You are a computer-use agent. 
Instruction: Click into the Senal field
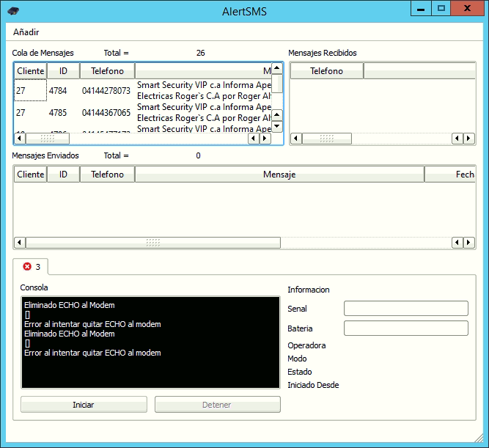405,309
